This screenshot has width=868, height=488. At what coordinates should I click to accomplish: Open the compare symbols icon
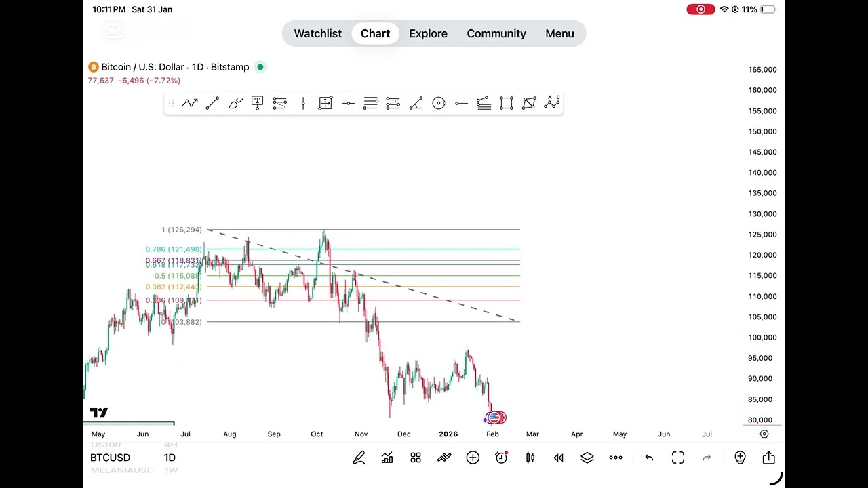[x=444, y=458]
